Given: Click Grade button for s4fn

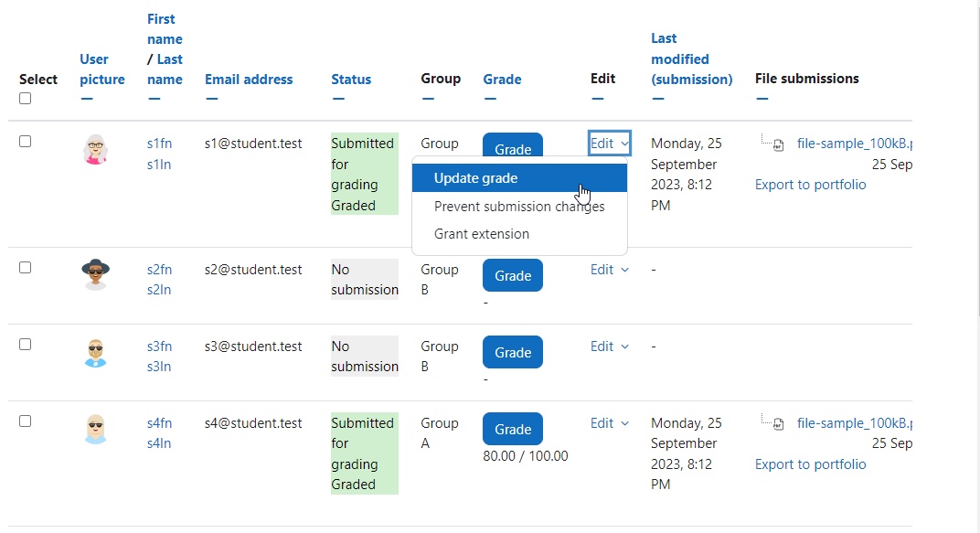Looking at the screenshot, I should (x=513, y=430).
